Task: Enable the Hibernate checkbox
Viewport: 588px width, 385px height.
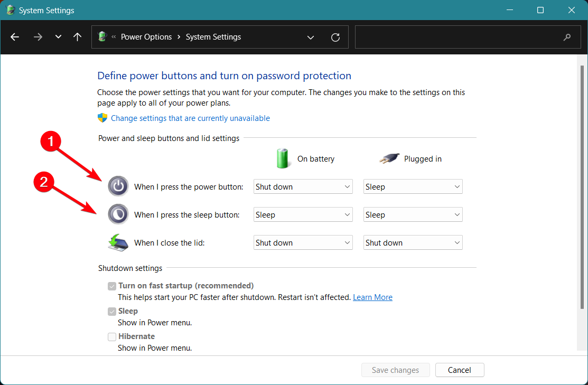Action: (x=112, y=336)
